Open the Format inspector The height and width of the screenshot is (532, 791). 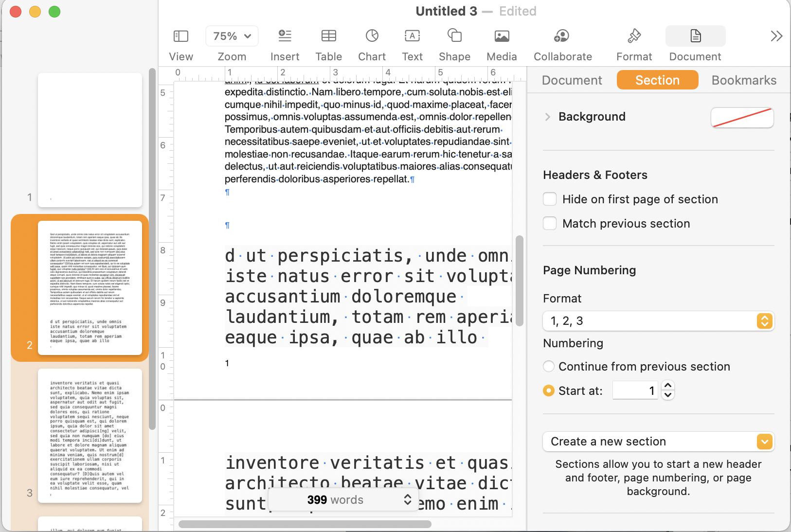[x=634, y=36]
